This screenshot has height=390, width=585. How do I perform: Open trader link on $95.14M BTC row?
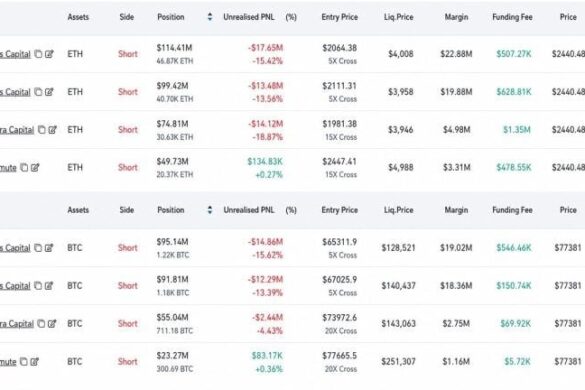click(x=15, y=248)
